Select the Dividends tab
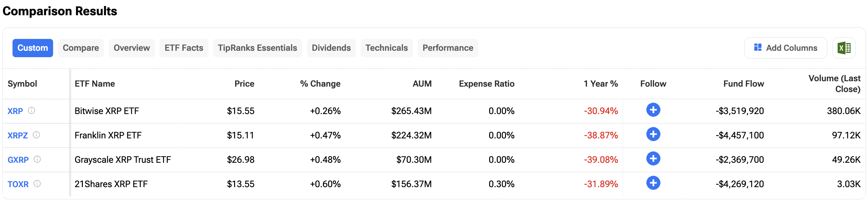 pos(331,48)
